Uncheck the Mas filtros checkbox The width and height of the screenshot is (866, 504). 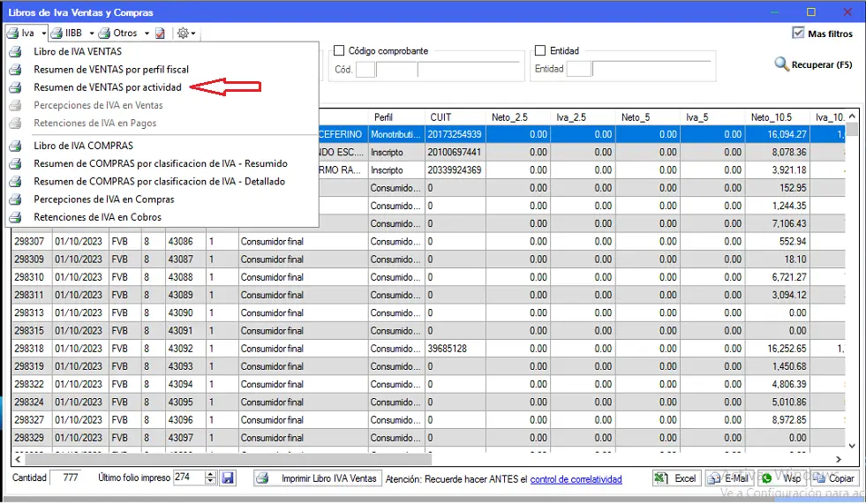tap(798, 34)
